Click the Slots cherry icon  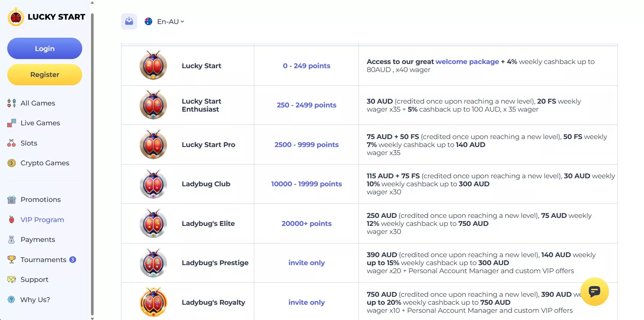(11, 143)
